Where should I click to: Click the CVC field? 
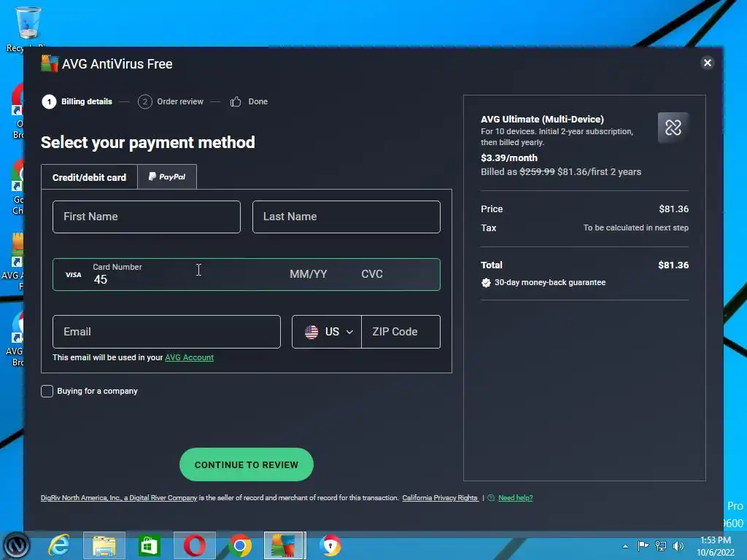(372, 274)
